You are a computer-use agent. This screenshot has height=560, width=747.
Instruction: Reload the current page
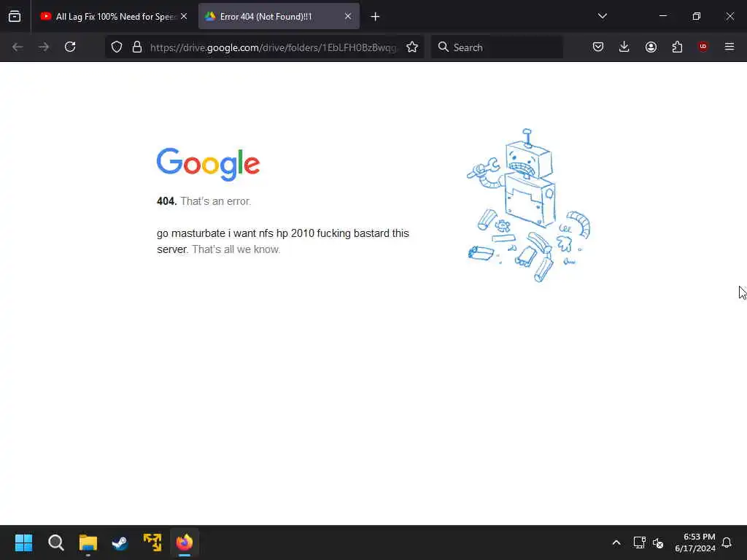point(70,47)
